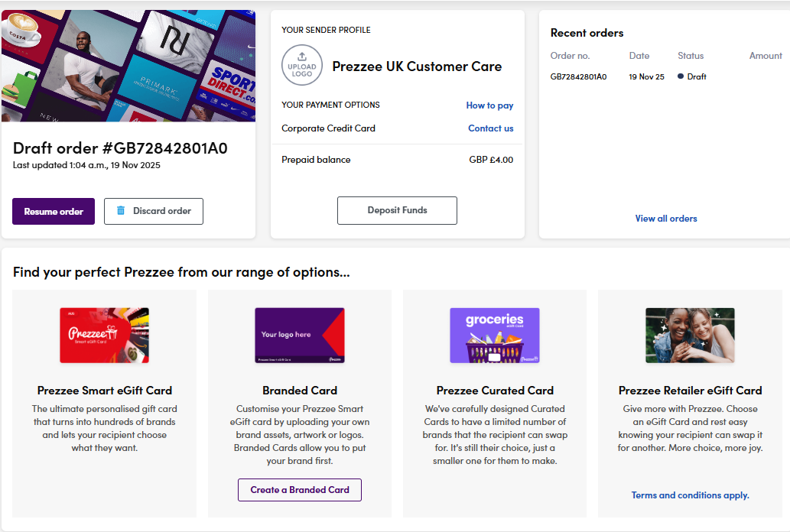Click the GBP £4.00 prepaid balance value

[491, 160]
